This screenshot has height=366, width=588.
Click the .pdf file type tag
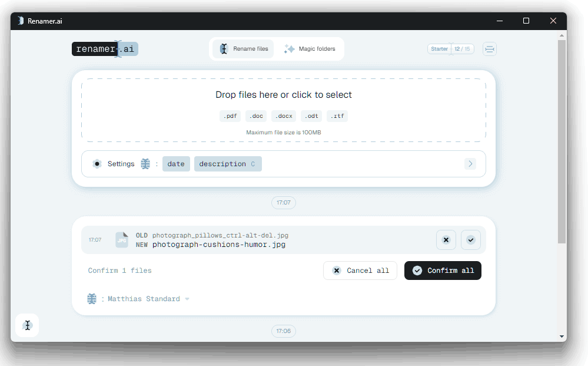(x=230, y=116)
